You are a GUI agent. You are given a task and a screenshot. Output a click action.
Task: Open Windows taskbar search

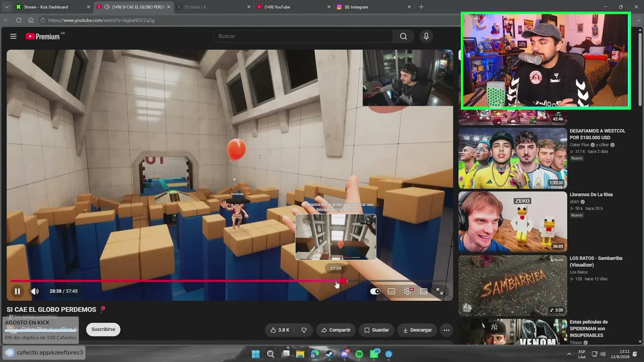[x=271, y=354]
